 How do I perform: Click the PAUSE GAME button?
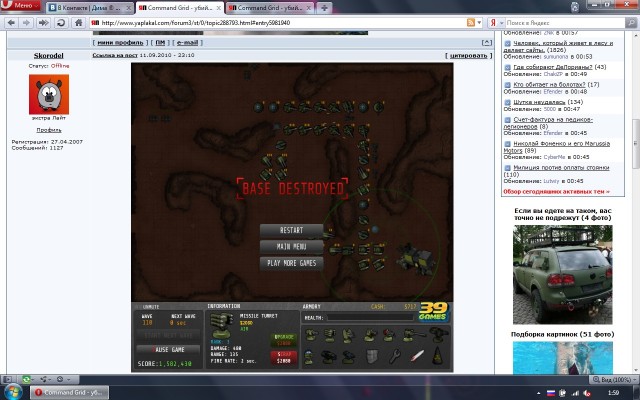click(x=168, y=350)
